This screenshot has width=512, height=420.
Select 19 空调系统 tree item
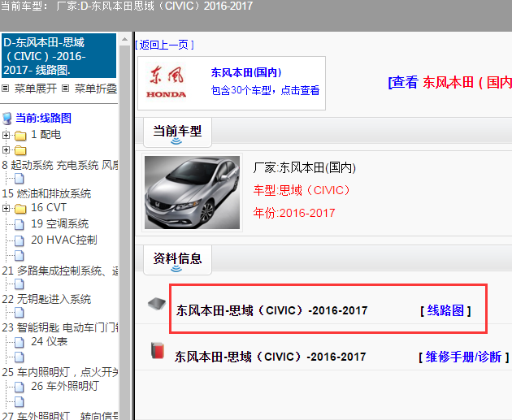coord(60,224)
